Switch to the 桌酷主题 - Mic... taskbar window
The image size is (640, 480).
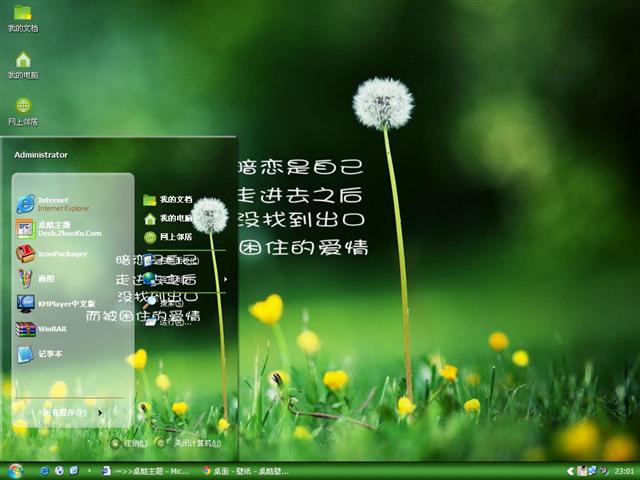(145, 471)
